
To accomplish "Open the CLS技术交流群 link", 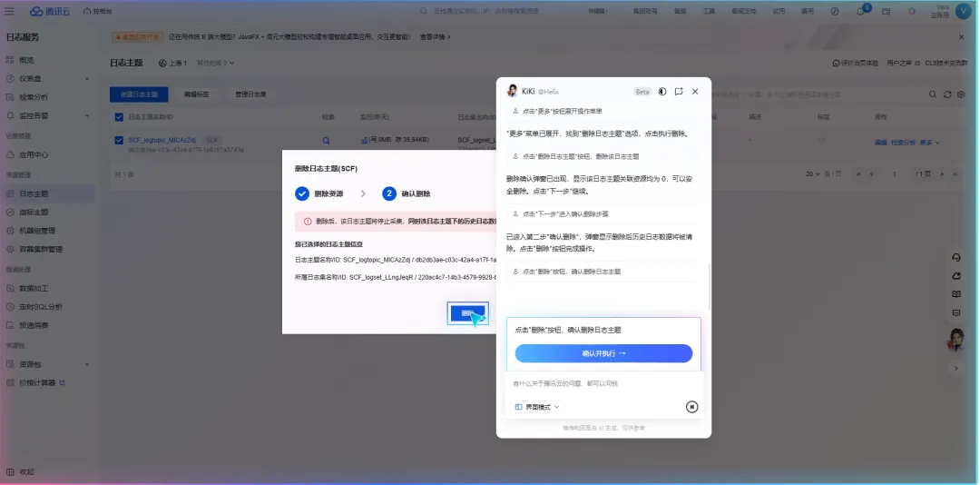I will (945, 64).
